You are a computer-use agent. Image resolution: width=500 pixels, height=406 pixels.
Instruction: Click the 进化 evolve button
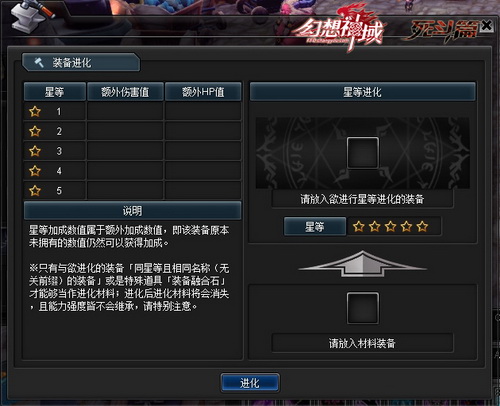250,383
